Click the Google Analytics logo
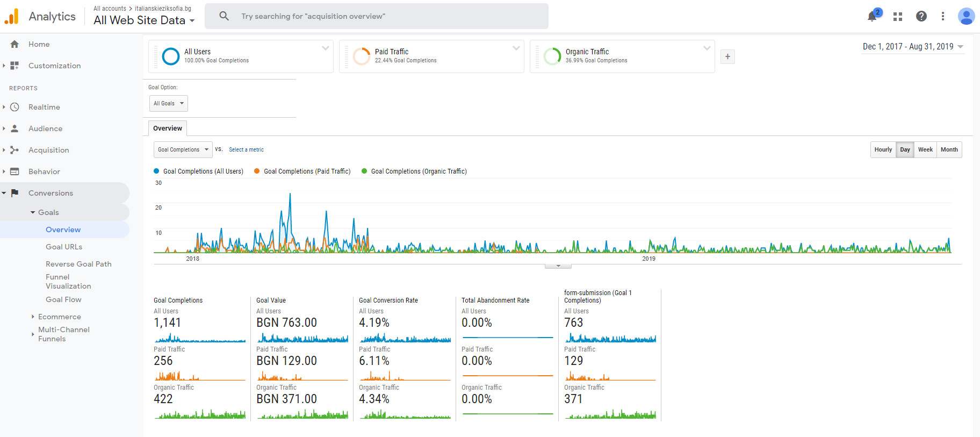This screenshot has height=437, width=980. point(12,17)
